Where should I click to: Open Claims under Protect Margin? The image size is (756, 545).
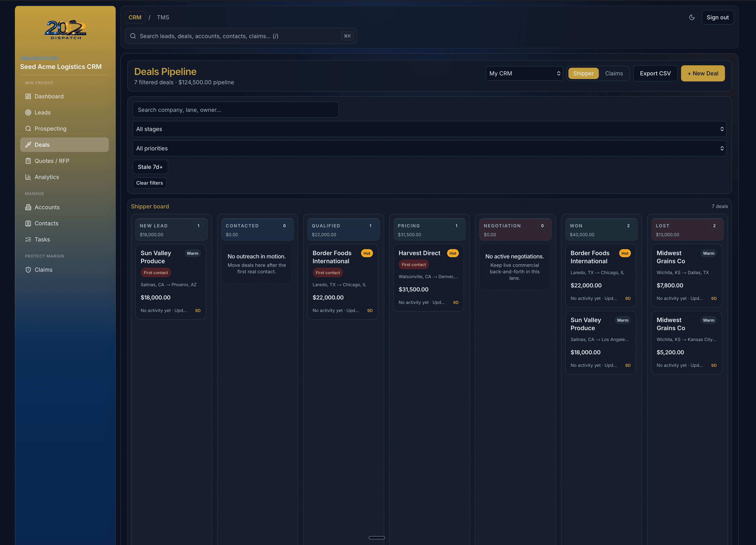coord(43,270)
